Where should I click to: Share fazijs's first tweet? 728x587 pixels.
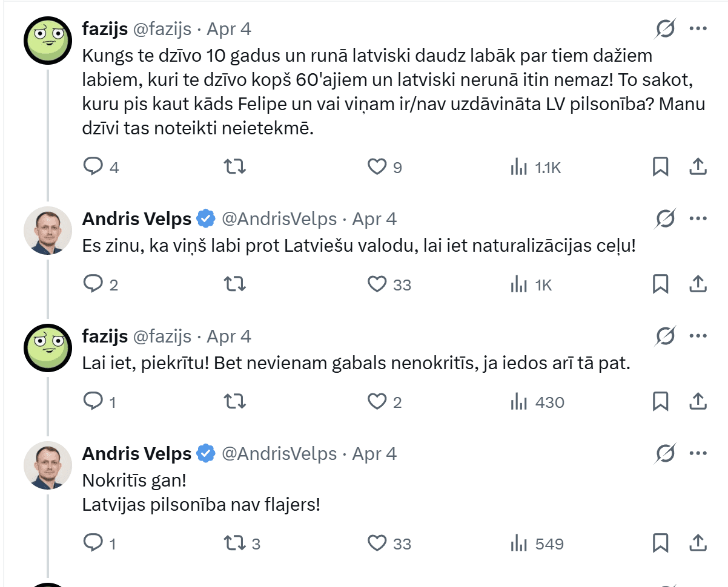point(698,166)
